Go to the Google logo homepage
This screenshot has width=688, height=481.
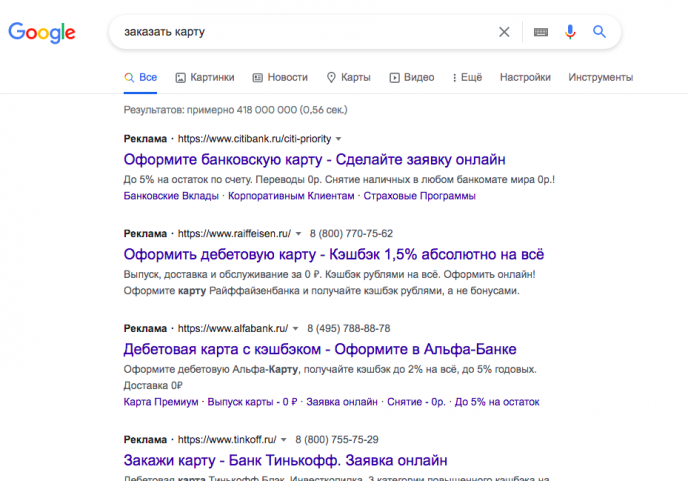coord(42,32)
